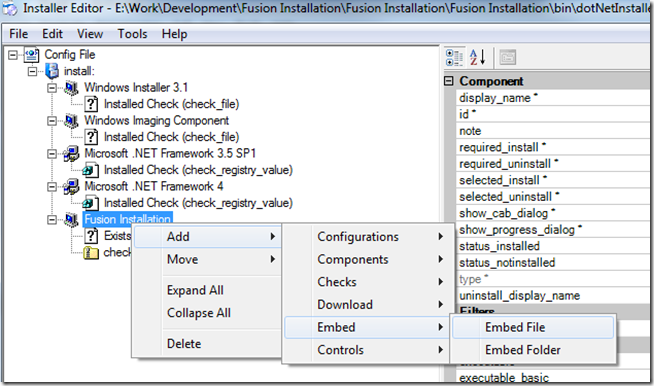Click the install node icon
The height and width of the screenshot is (386, 654).
pos(52,71)
